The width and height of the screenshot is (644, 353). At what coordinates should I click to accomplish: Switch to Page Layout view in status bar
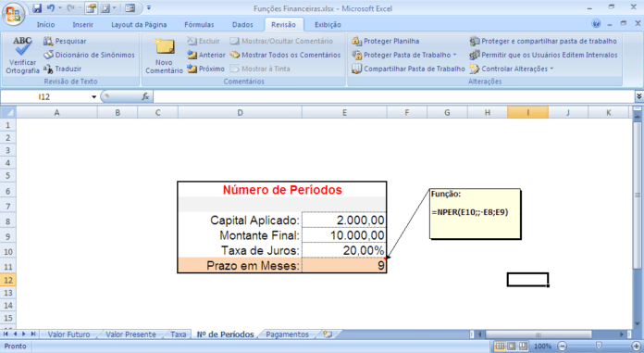512,346
